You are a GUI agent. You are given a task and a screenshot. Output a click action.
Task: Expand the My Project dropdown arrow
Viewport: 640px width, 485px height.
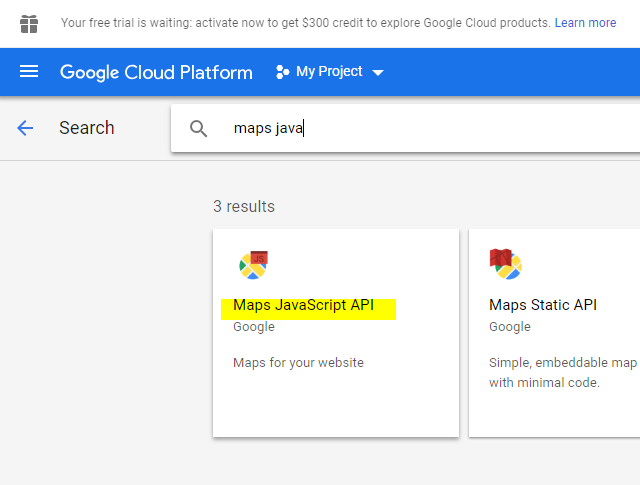(378, 73)
